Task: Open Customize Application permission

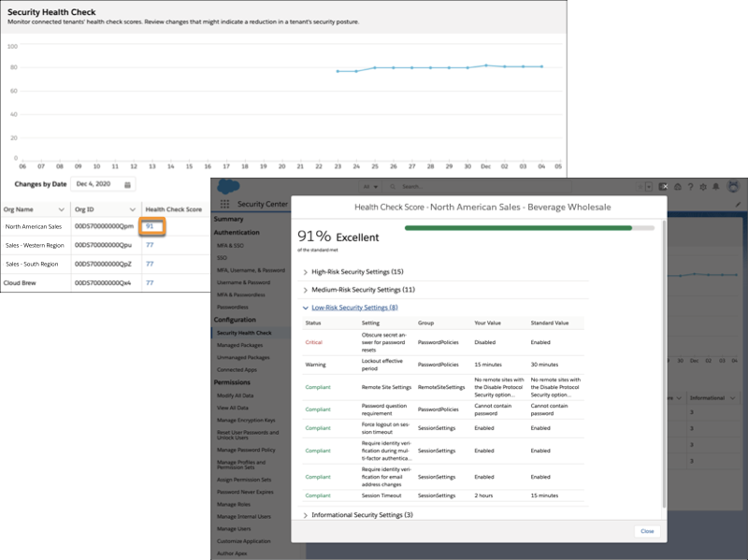Action: click(244, 541)
